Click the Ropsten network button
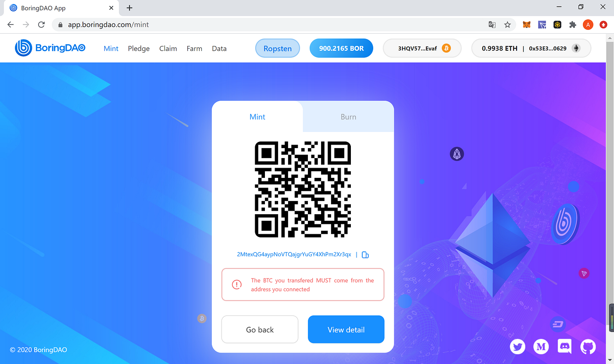 278,48
